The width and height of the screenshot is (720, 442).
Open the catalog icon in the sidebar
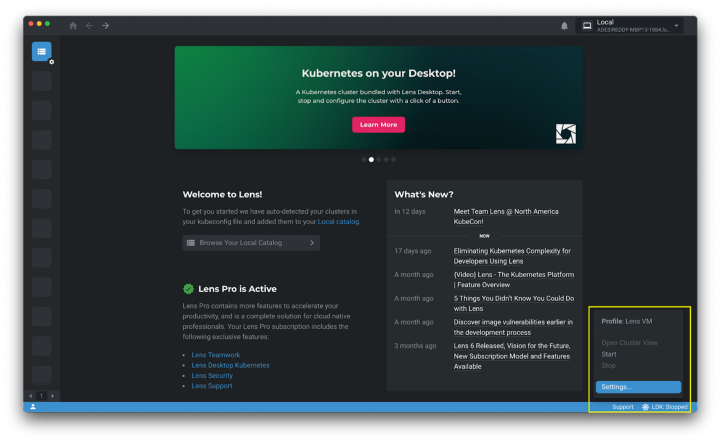[x=41, y=51]
